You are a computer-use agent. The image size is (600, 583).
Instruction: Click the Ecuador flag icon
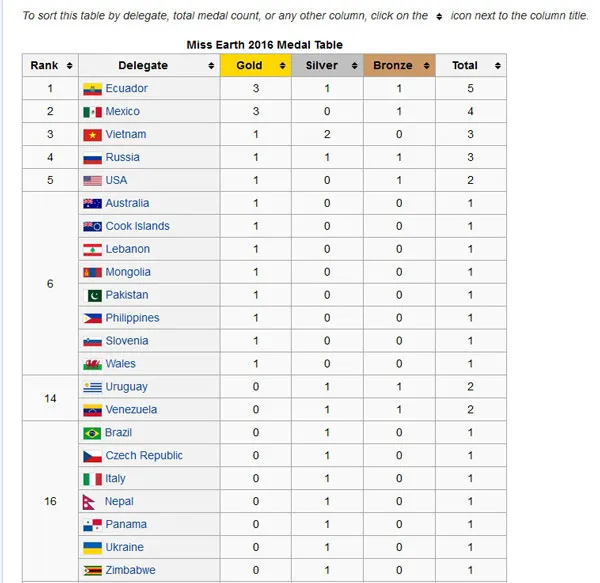click(x=92, y=89)
